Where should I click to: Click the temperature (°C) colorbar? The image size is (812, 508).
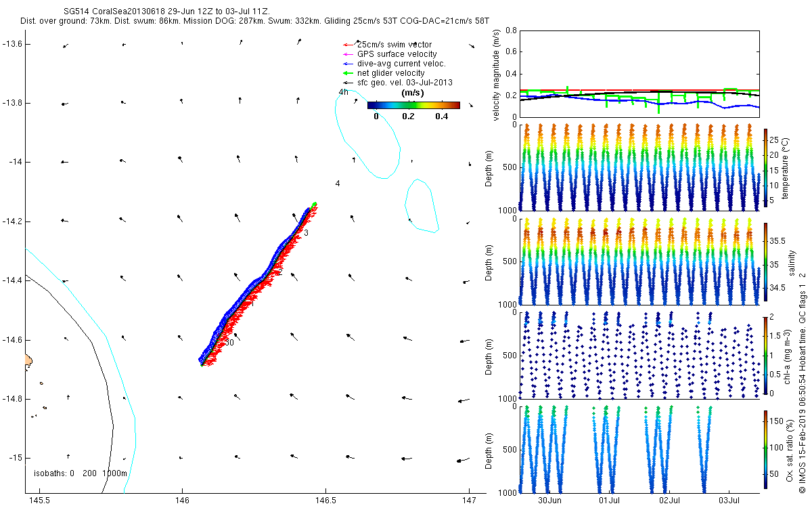(765, 167)
